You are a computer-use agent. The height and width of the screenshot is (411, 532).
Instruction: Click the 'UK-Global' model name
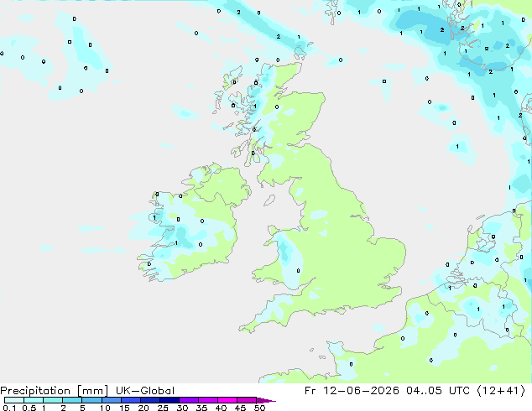click(x=145, y=390)
